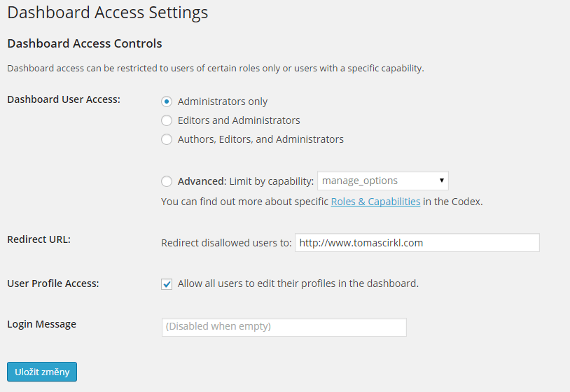Click the Dashboard Access Settings page title

click(x=108, y=13)
